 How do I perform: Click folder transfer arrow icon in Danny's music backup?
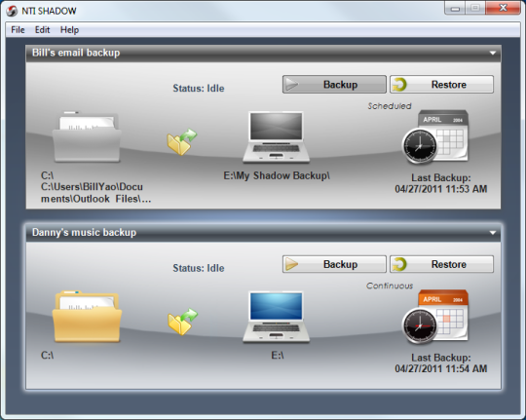182,322
